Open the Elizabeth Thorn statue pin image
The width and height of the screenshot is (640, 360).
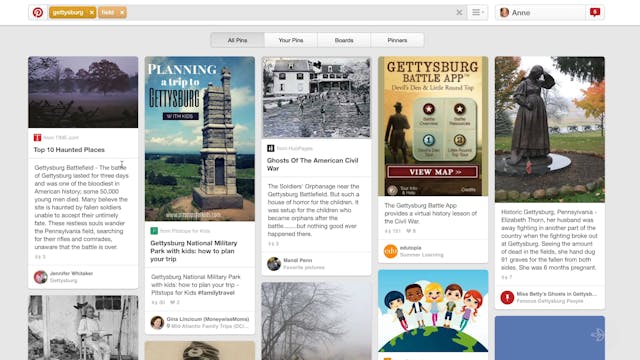pos(550,129)
